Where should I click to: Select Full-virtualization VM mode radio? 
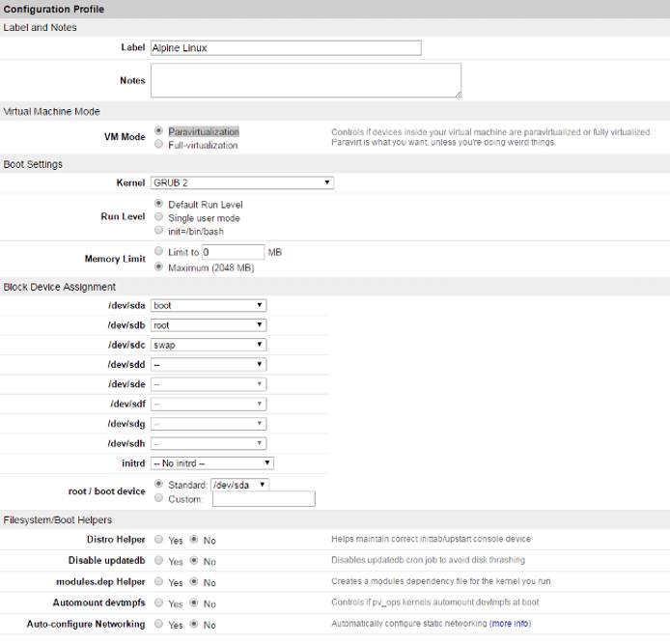coord(158,144)
